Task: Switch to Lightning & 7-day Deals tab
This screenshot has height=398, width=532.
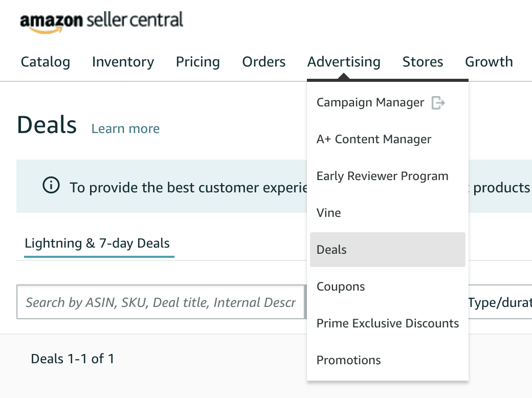Action: [97, 244]
